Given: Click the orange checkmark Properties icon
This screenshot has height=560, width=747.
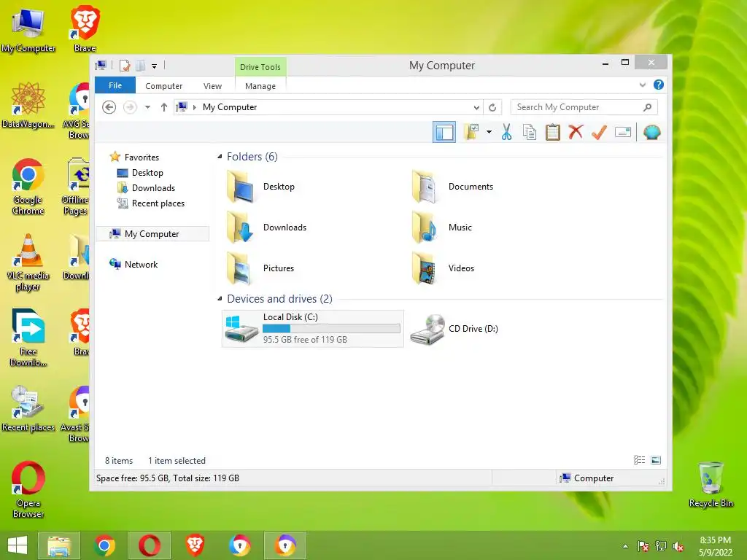Looking at the screenshot, I should pyautogui.click(x=599, y=132).
